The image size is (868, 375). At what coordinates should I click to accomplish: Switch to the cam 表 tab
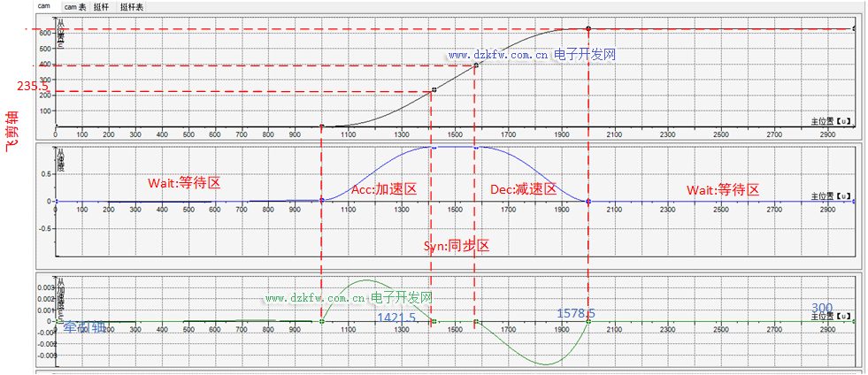point(75,6)
